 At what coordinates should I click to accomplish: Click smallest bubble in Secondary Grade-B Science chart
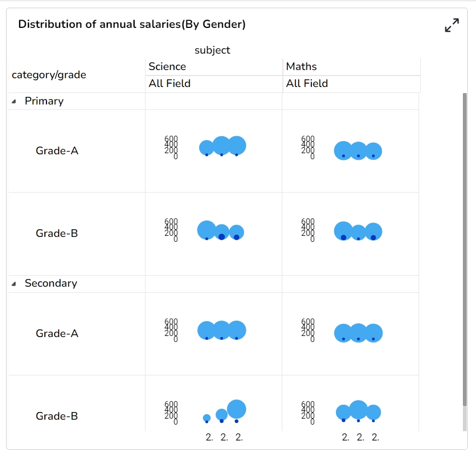207,418
